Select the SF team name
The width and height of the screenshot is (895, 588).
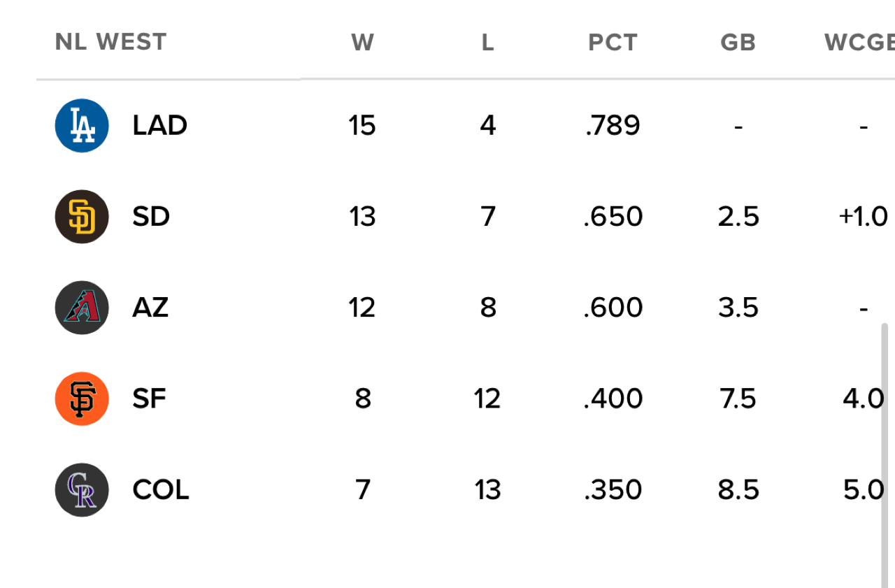pyautogui.click(x=149, y=399)
